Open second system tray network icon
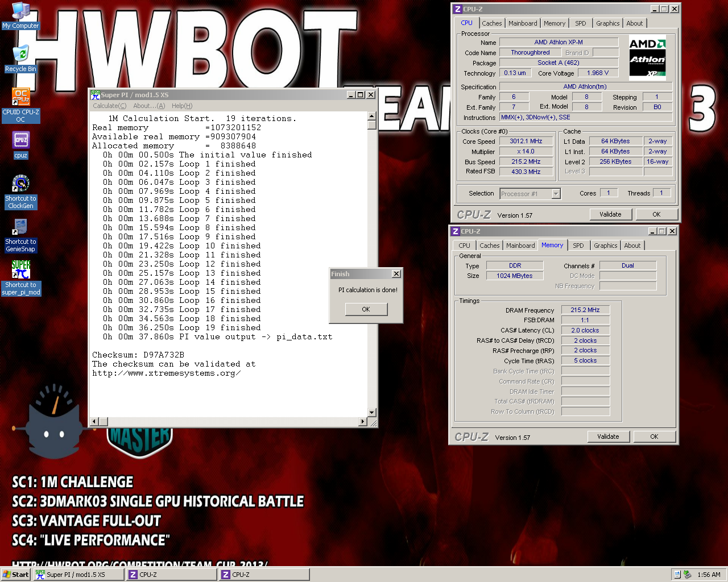Screen dimensions: 728x582 687,575
